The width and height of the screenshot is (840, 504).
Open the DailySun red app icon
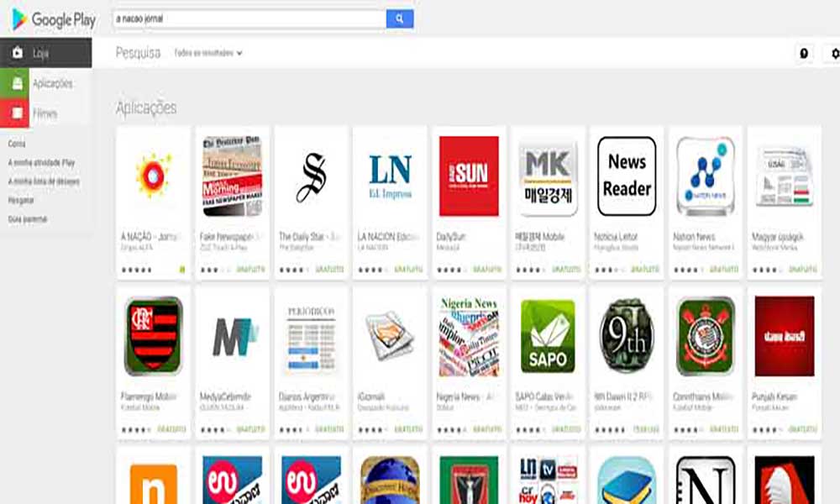coord(469,176)
